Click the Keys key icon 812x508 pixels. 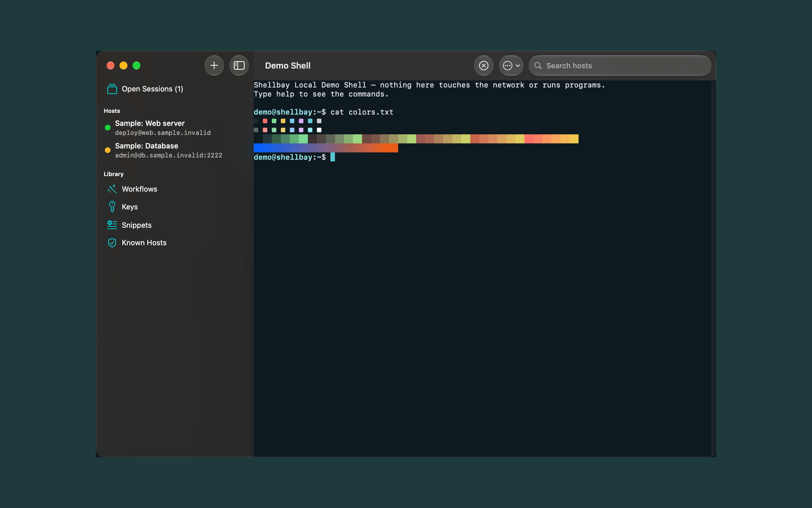point(112,207)
